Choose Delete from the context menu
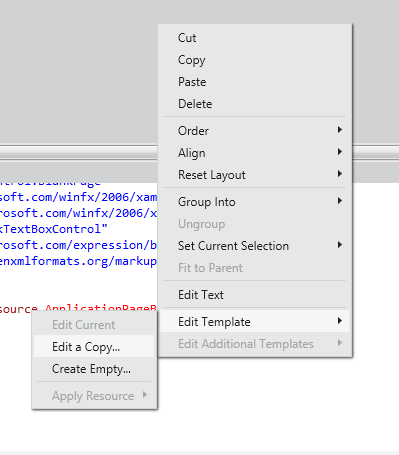The width and height of the screenshot is (399, 455). point(255,104)
